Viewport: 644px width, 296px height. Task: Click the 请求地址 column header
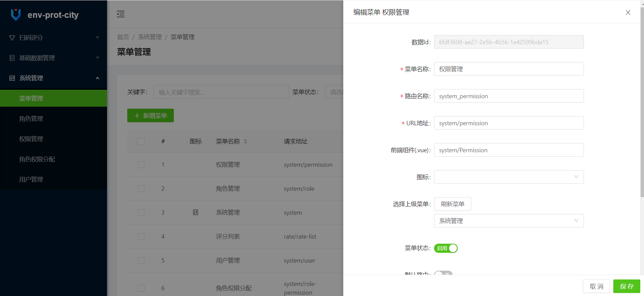coord(296,141)
